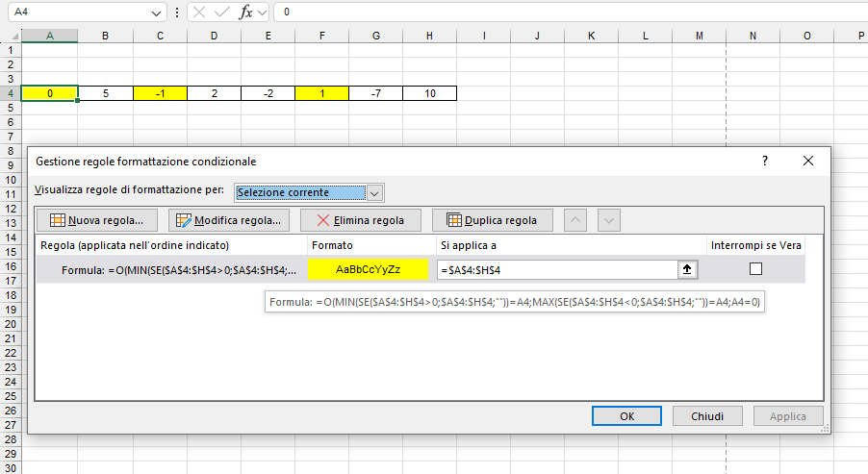Click the cancel X icon in formula bar
The image size is (868, 474).
199,12
